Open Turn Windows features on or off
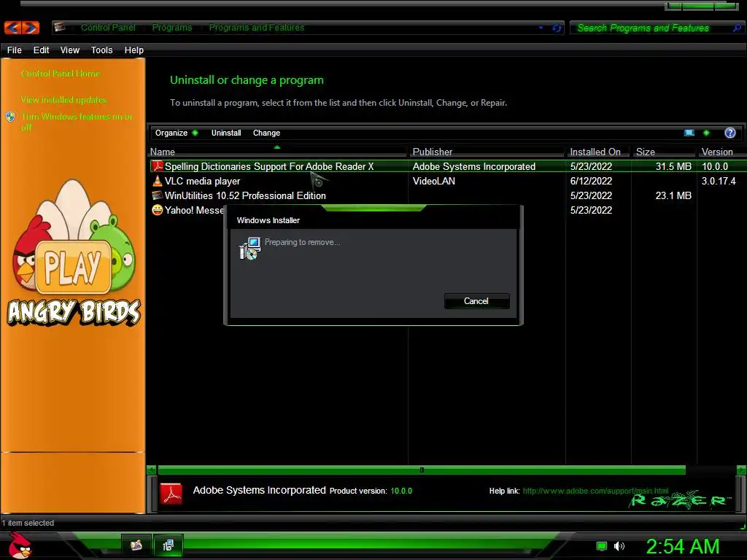 coord(77,122)
